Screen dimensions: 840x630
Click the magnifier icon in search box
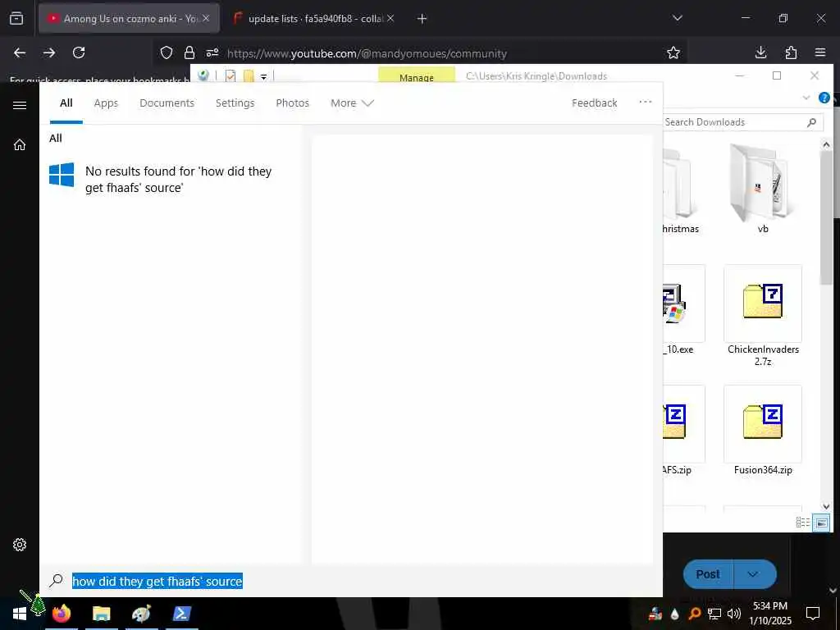(56, 581)
